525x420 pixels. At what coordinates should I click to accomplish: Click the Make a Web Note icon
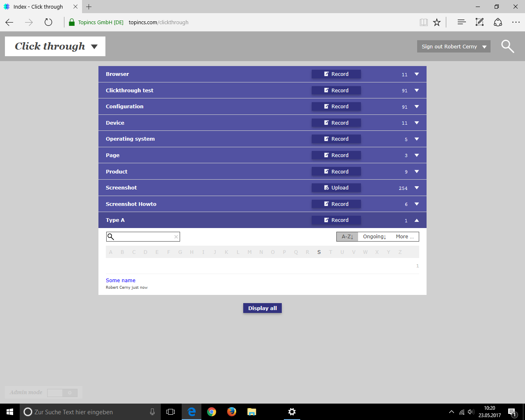pos(479,23)
